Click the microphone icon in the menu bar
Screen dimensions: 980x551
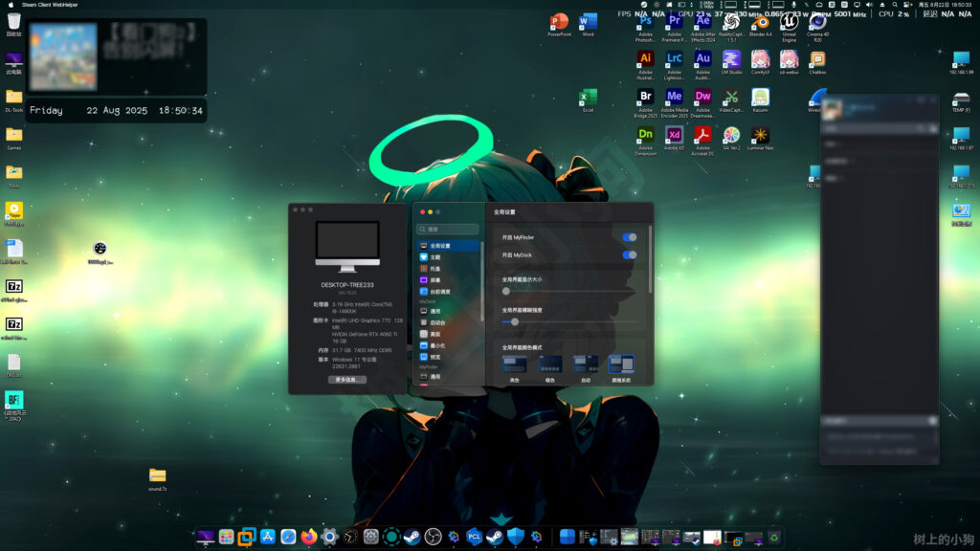(x=793, y=5)
